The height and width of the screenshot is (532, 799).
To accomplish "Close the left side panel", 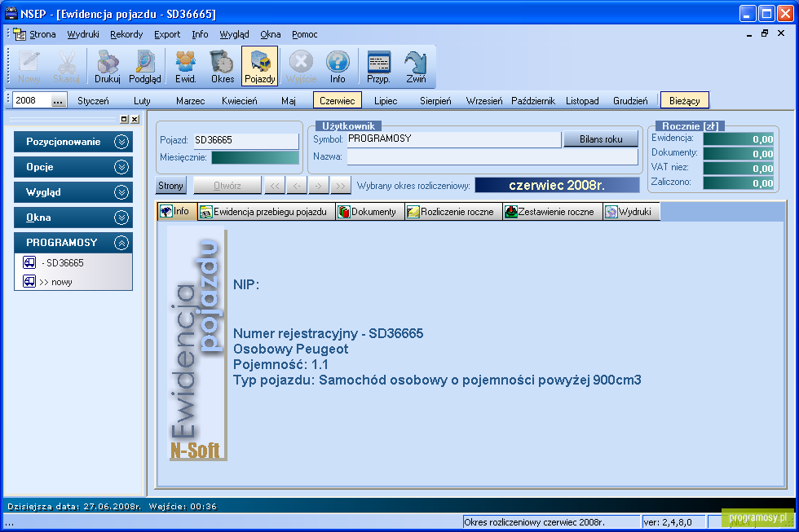I will 135,119.
